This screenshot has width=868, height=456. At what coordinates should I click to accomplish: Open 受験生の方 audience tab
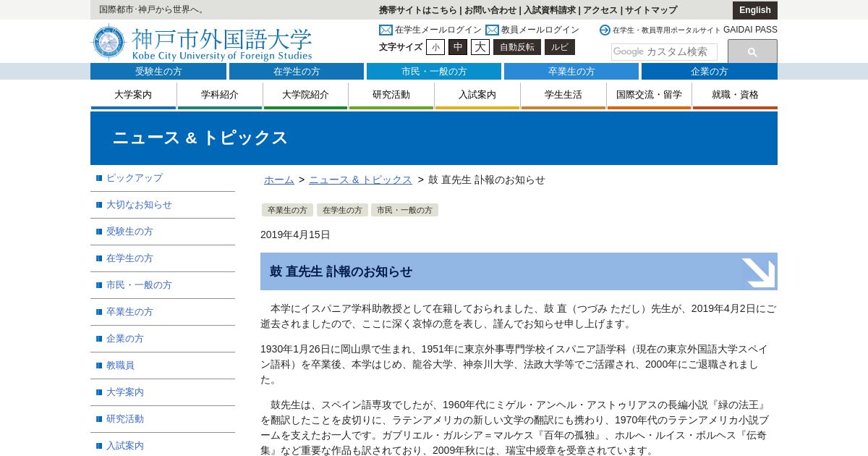[158, 71]
